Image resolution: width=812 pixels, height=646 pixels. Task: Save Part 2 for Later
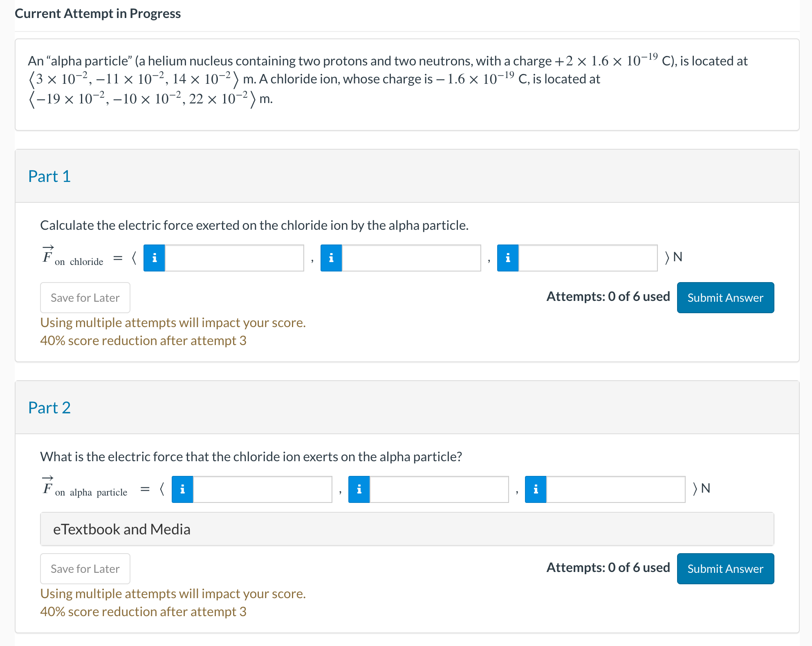click(85, 569)
